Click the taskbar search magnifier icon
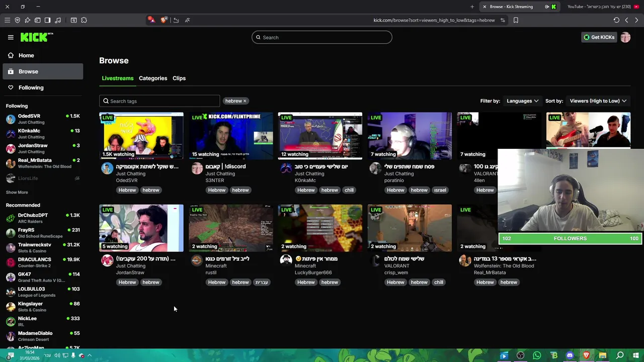Screen dimensions: 644x362 click(620, 355)
